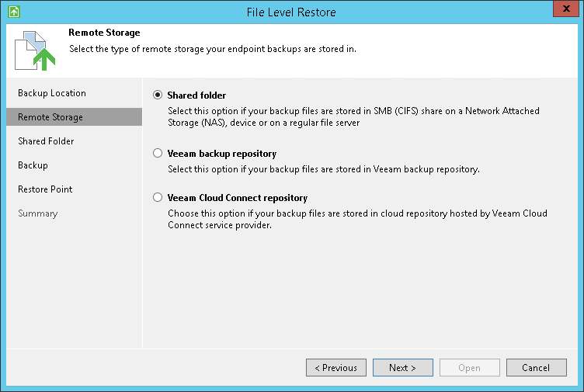Go to the Backup Location step

click(x=52, y=93)
